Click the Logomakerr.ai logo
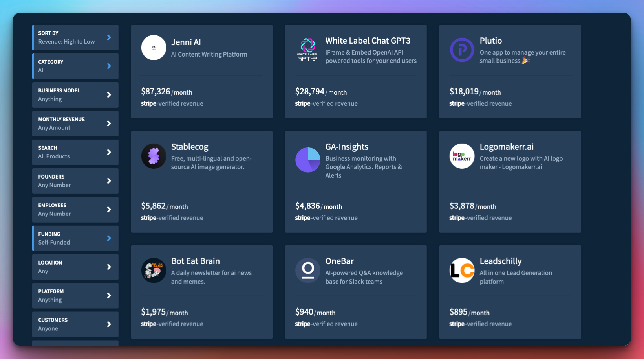Screen dimensions: 644x359 [x=462, y=156]
